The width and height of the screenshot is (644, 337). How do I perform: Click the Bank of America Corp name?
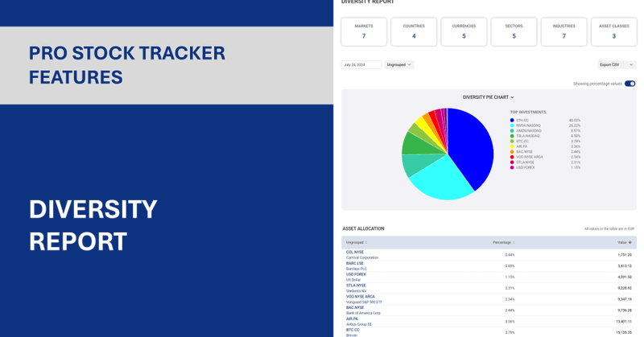pyautogui.click(x=363, y=313)
